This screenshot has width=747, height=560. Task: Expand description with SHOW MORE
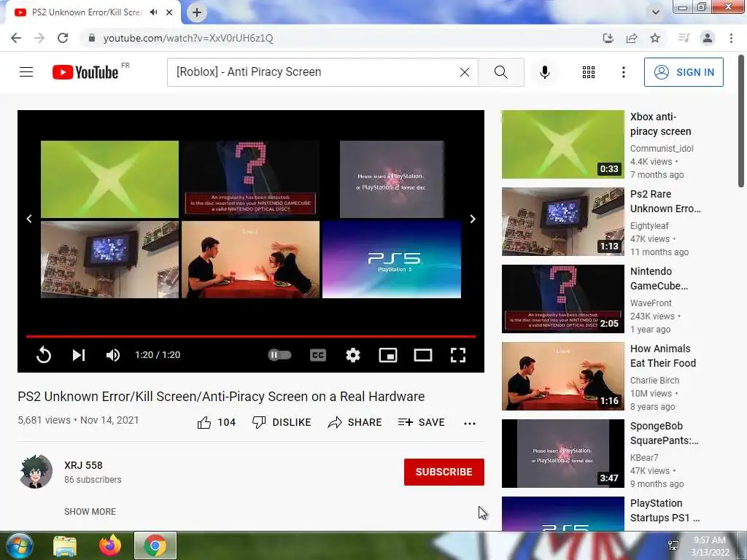(x=90, y=511)
